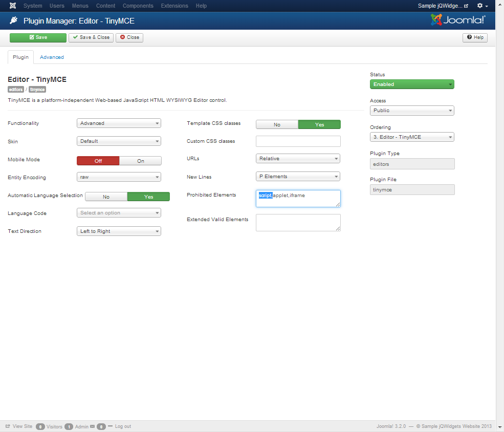Switch to the Plugin tab

tap(20, 57)
